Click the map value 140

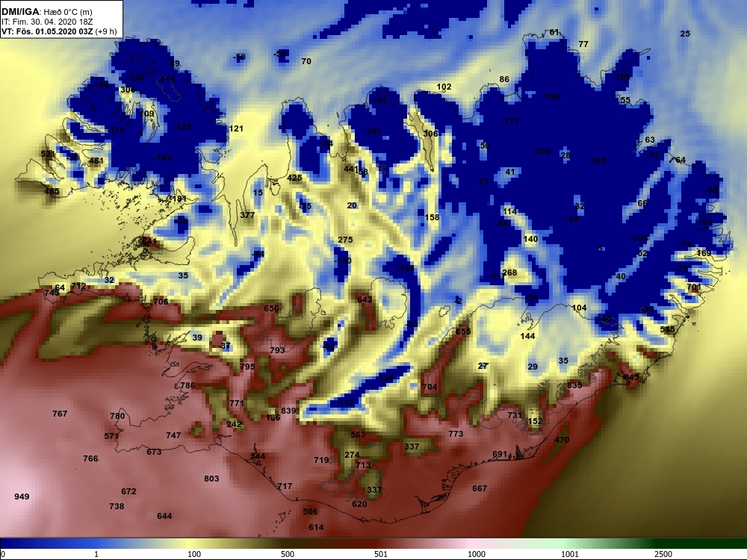[x=530, y=239]
